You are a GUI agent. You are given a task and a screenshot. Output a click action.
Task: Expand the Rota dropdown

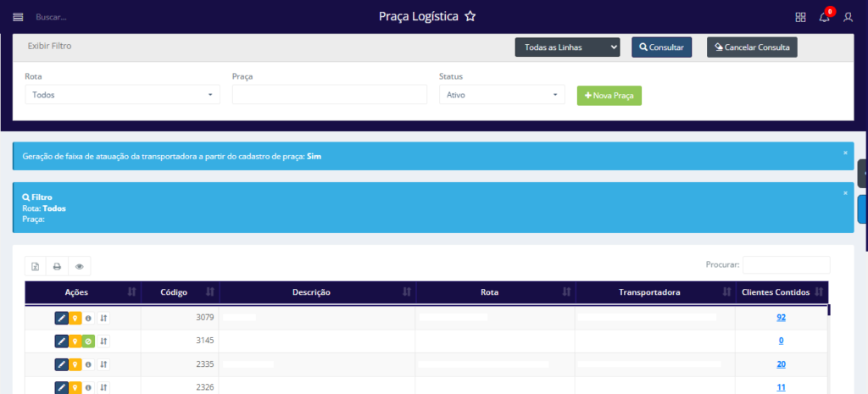click(x=122, y=95)
